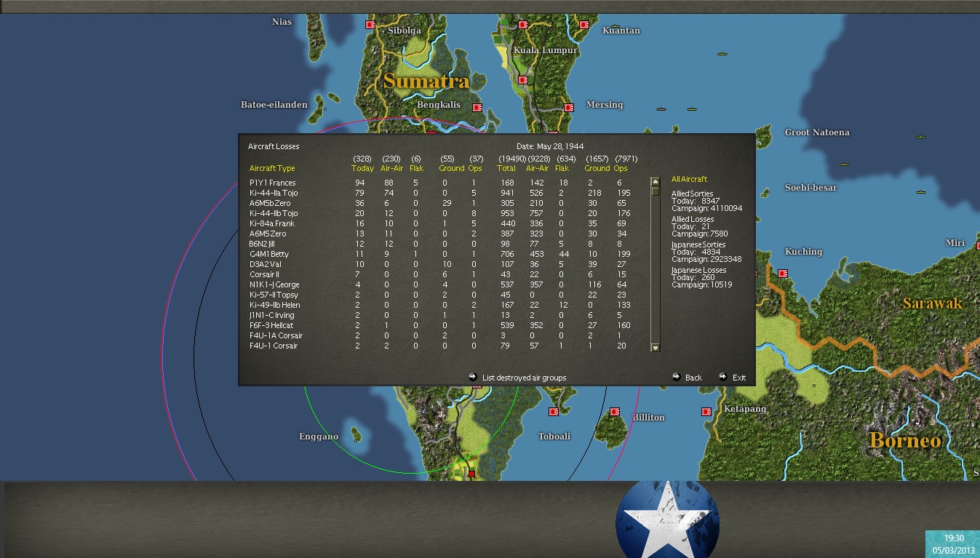Image resolution: width=980 pixels, height=558 pixels.
Task: Sort by the Aircraft Type header
Action: pyautogui.click(x=272, y=169)
